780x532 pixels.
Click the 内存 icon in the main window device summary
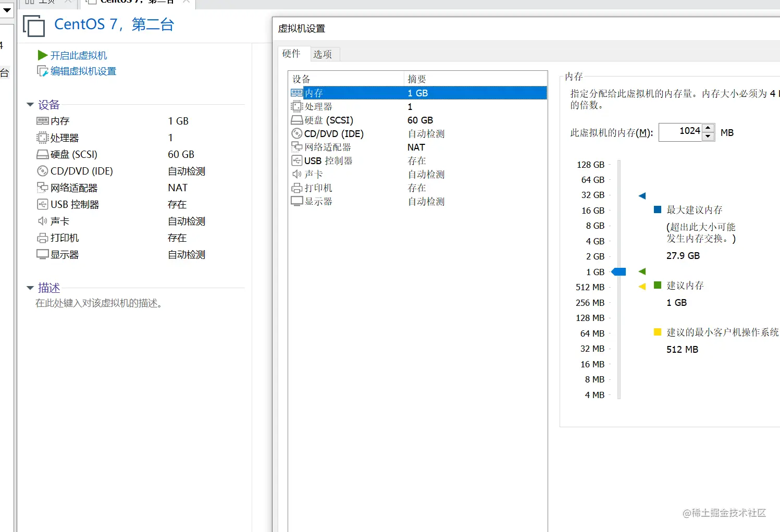[x=42, y=121]
